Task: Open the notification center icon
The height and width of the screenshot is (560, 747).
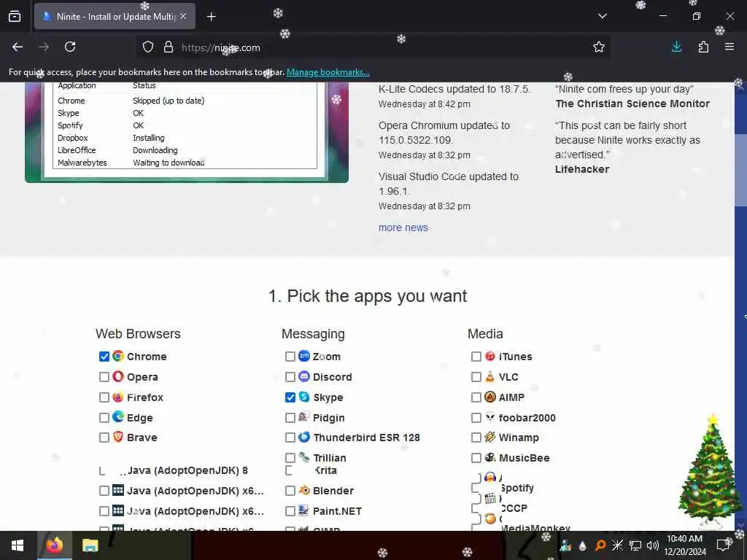Action: pyautogui.click(x=723, y=545)
